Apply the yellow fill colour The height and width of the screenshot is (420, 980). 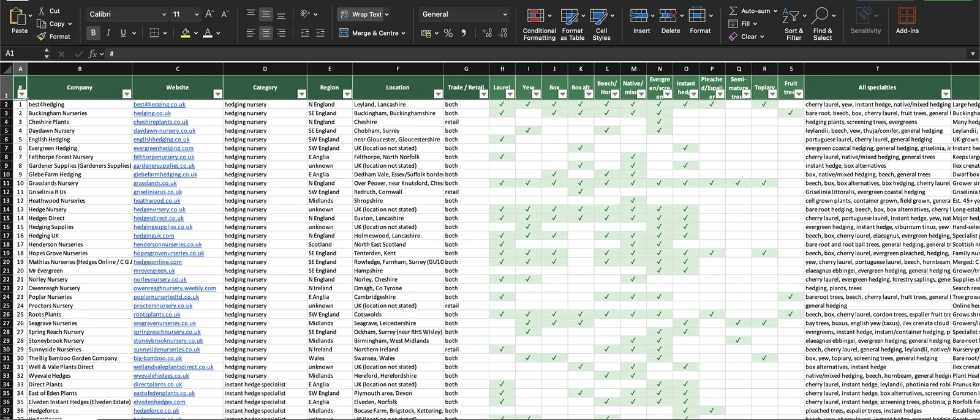coord(186,33)
